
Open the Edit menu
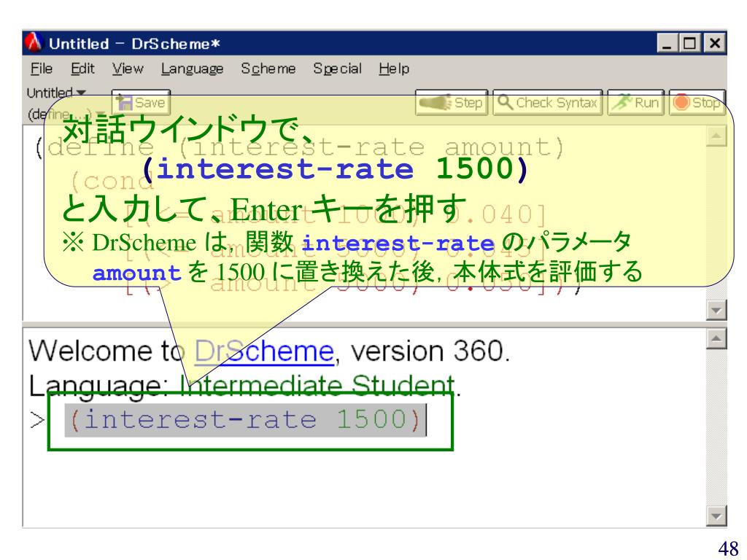pyautogui.click(x=82, y=69)
